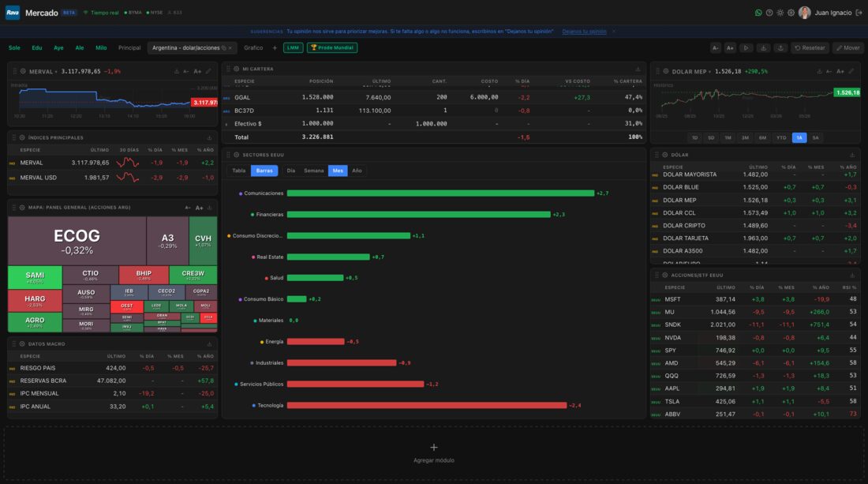Increase heatmap map size A+
Screen dimensions: 868x484
(x=200, y=208)
